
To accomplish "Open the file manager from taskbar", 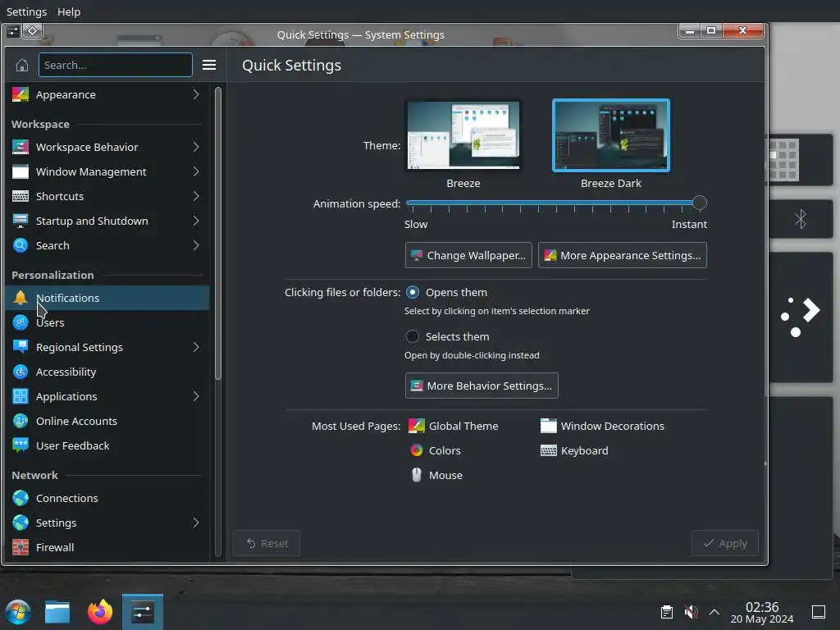I will [57, 612].
